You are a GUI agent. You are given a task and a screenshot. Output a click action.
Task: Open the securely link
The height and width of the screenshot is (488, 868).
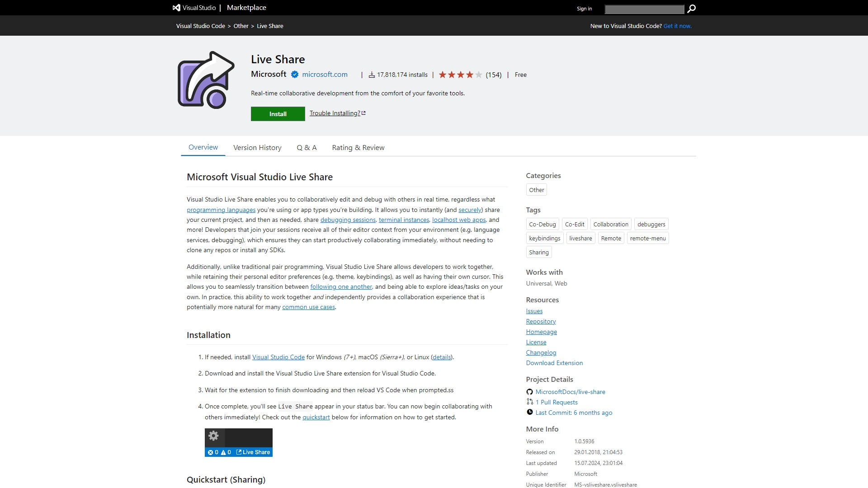(470, 210)
